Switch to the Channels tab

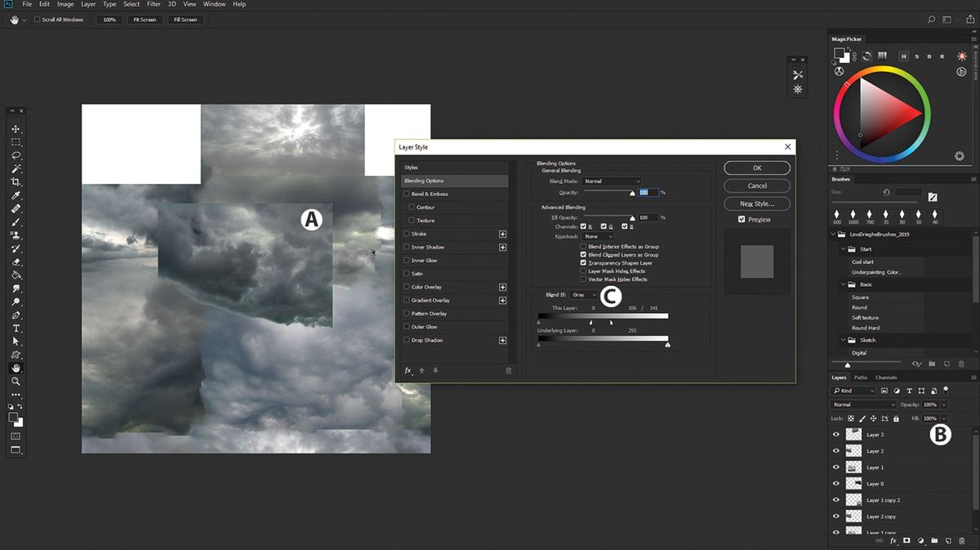886,378
